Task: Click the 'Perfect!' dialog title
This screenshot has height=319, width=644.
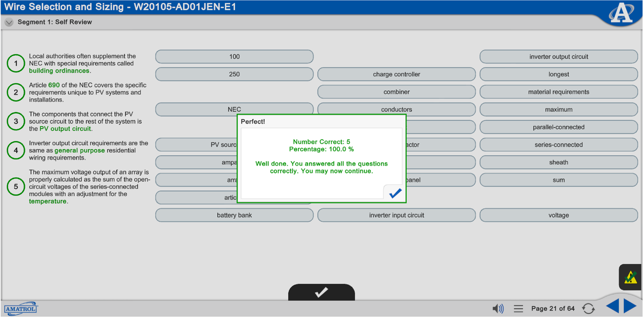Action: coord(253,122)
